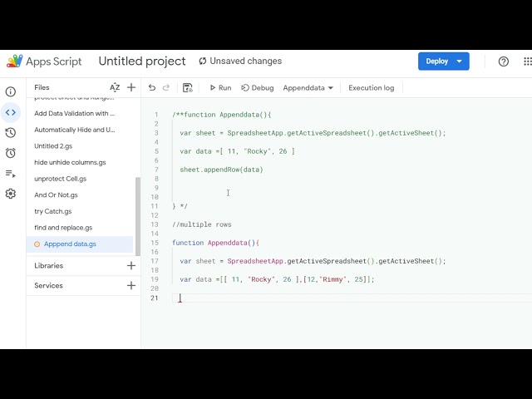Open file hide unhide columns.gs
Image resolution: width=532 pixels, height=399 pixels.
(x=70, y=162)
